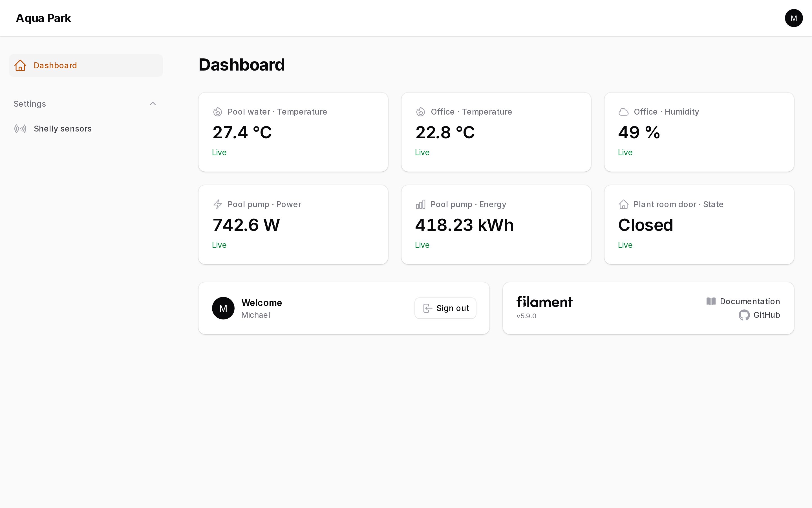The width and height of the screenshot is (812, 508).
Task: Click the book icon beside Documentation
Action: pyautogui.click(x=711, y=301)
